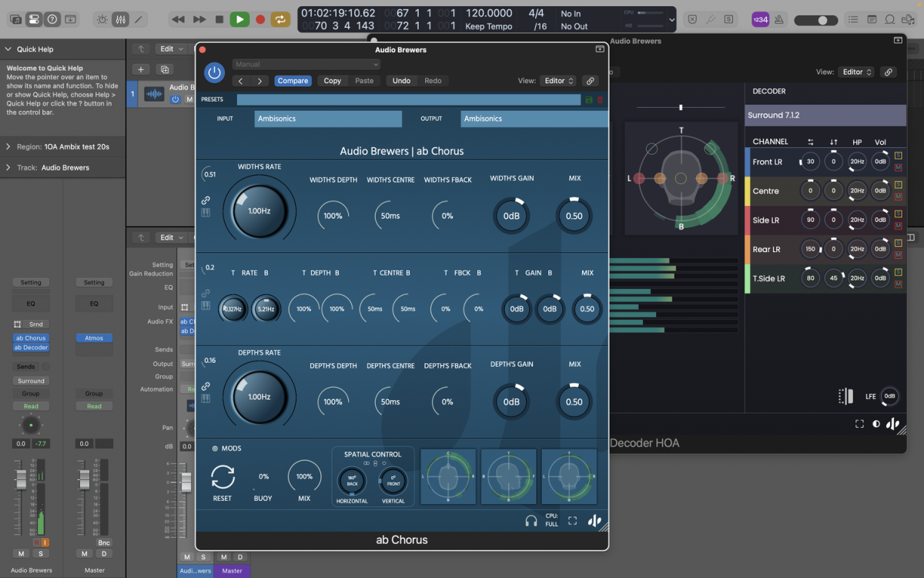
Task: Open the View Editor dropdown in ab Chorus
Action: (559, 81)
